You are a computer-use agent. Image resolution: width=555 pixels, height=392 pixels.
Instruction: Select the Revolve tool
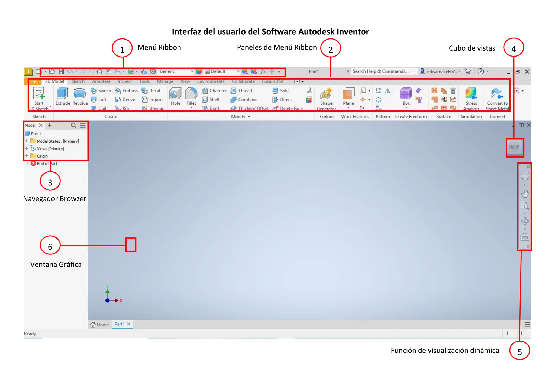click(80, 96)
